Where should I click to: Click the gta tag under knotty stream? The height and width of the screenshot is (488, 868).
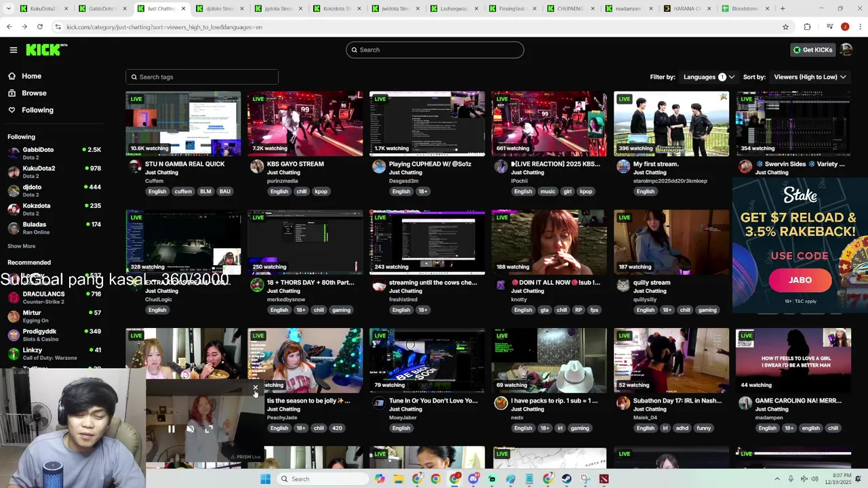click(x=545, y=310)
